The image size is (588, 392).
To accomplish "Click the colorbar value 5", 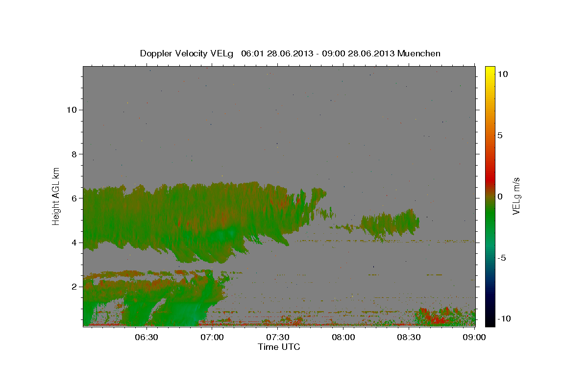I will point(500,135).
